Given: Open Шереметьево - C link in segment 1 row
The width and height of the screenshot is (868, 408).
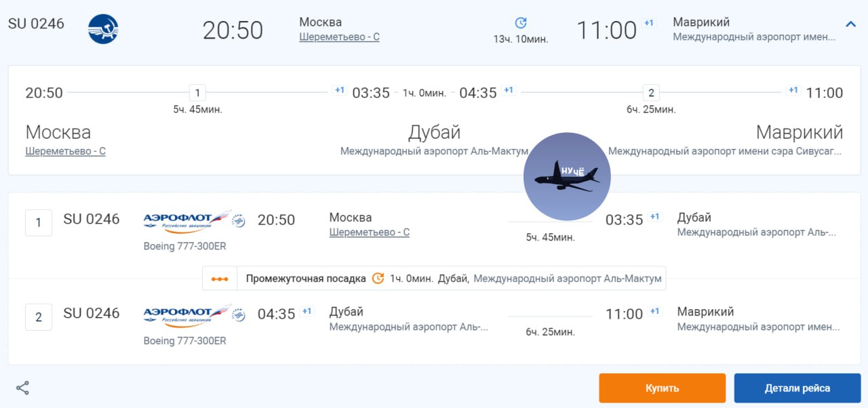Looking at the screenshot, I should pyautogui.click(x=369, y=232).
